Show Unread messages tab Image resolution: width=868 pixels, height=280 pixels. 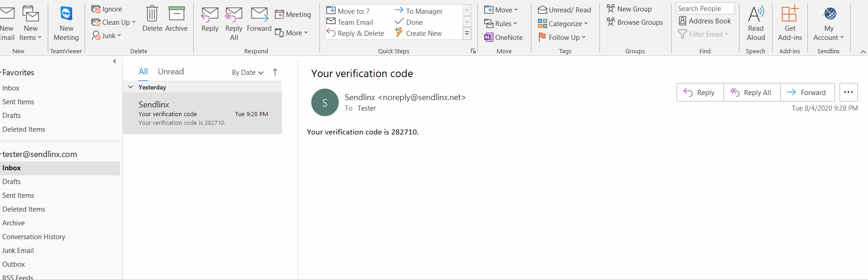click(x=171, y=71)
